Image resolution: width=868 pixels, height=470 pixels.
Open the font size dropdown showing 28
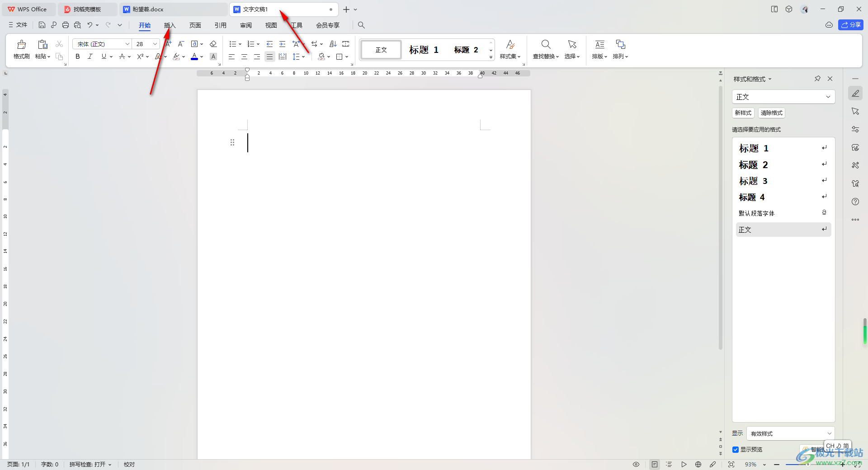[x=155, y=44]
